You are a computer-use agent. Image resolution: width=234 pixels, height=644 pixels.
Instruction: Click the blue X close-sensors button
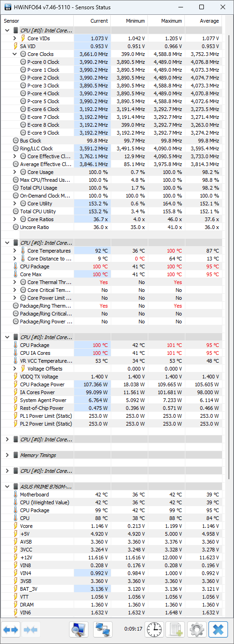[218, 629]
